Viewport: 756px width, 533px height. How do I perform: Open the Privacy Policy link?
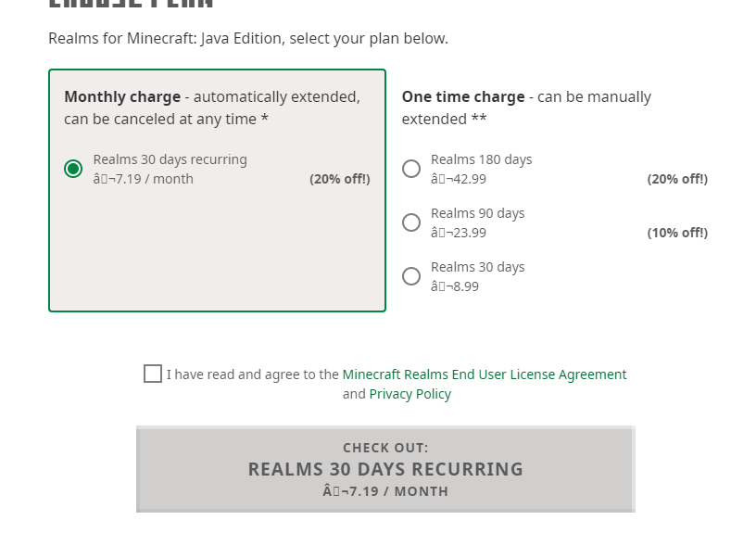point(409,394)
